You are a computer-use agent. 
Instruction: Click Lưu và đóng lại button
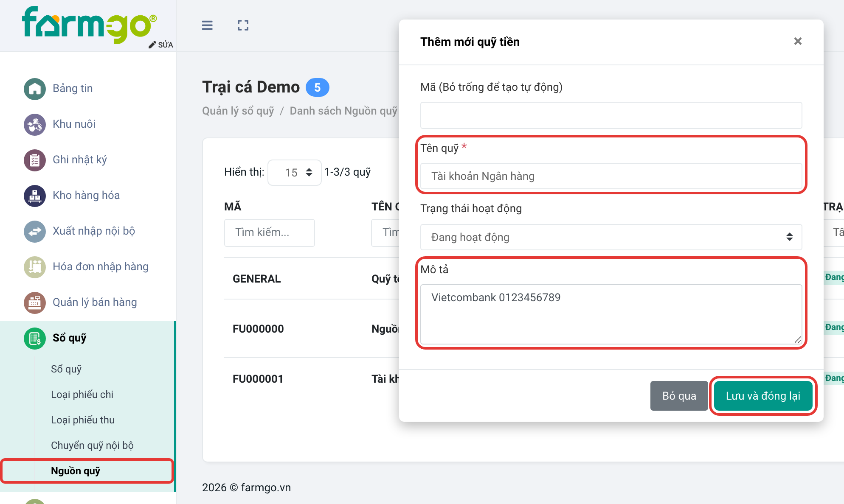763,396
